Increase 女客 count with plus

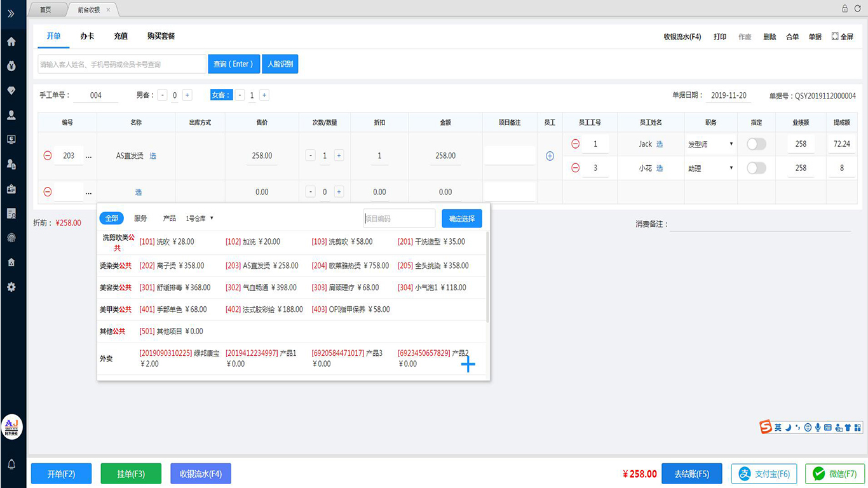point(264,95)
